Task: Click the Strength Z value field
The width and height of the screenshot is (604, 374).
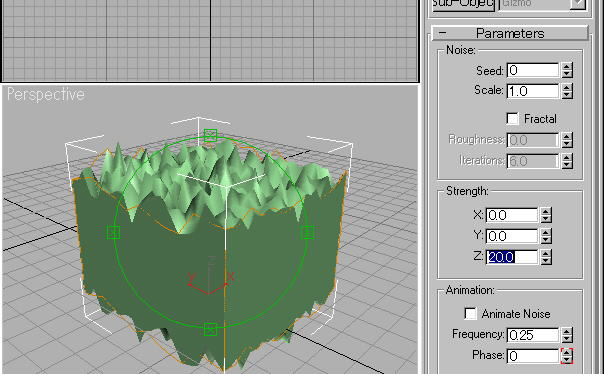Action: 512,257
